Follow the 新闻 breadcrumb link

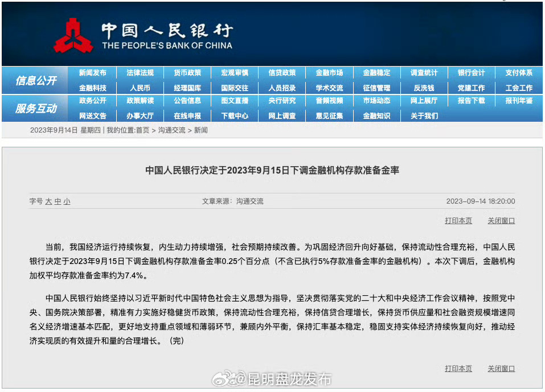pos(200,130)
